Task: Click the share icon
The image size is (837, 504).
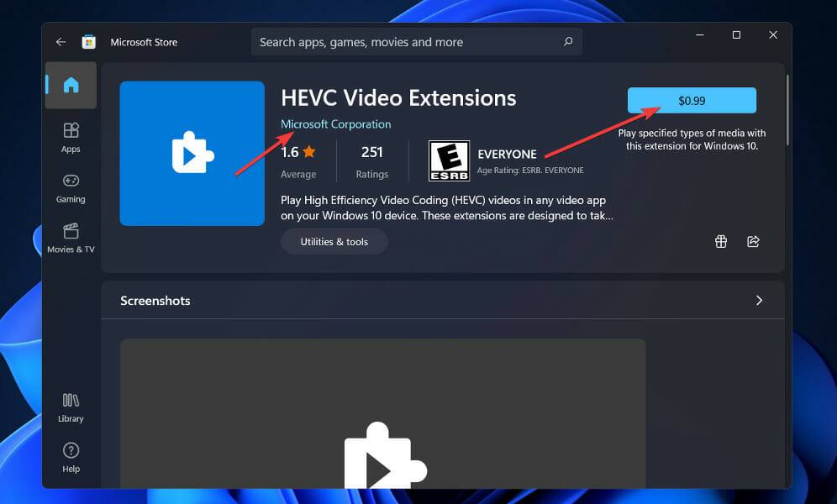Action: pos(753,242)
